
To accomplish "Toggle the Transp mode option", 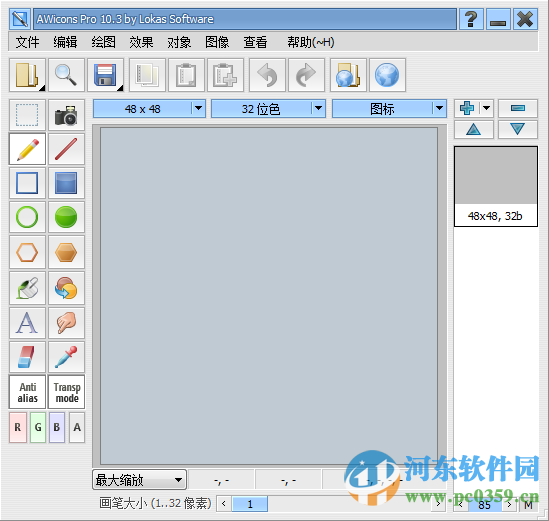I will click(67, 392).
